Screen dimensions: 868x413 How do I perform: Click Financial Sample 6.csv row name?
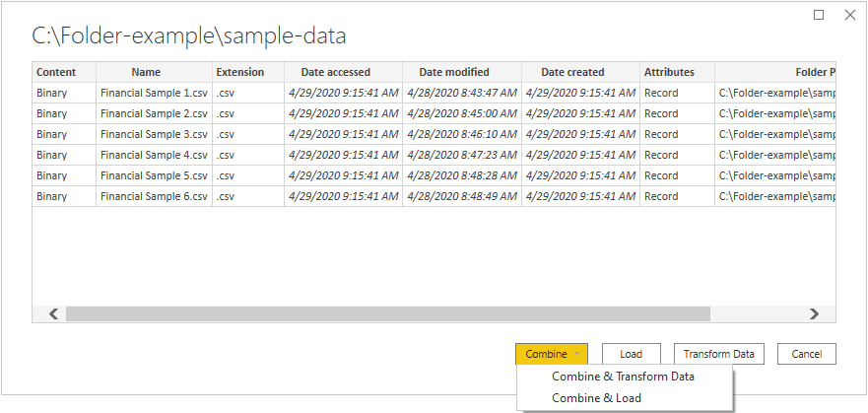[x=154, y=196]
